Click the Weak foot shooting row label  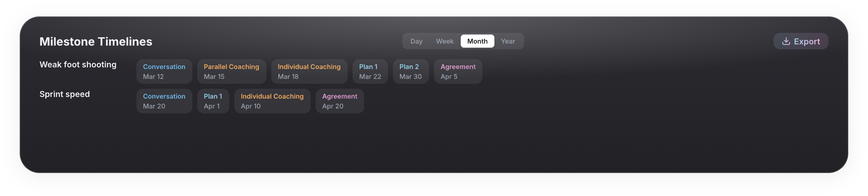[x=78, y=65]
